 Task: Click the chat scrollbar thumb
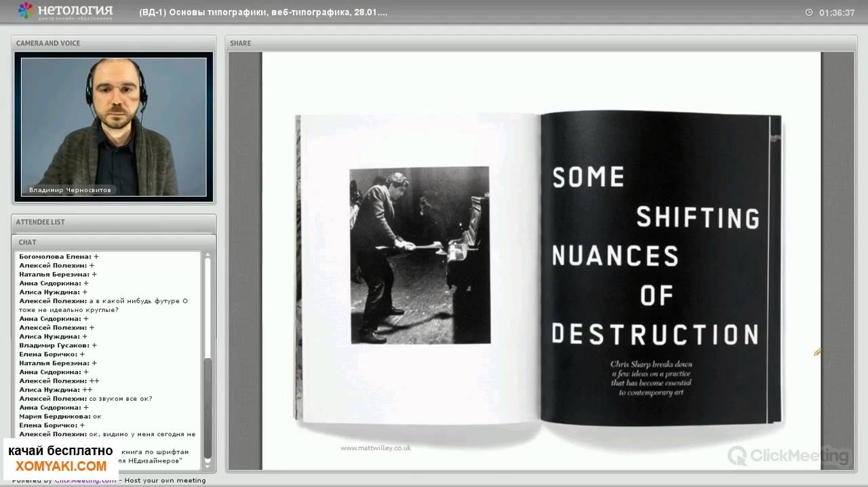208,407
